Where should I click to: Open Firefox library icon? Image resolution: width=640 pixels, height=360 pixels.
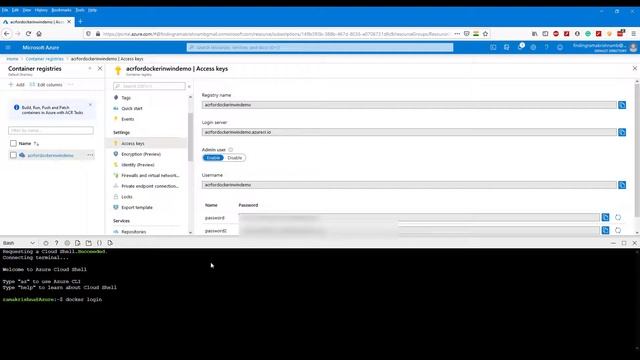point(534,34)
